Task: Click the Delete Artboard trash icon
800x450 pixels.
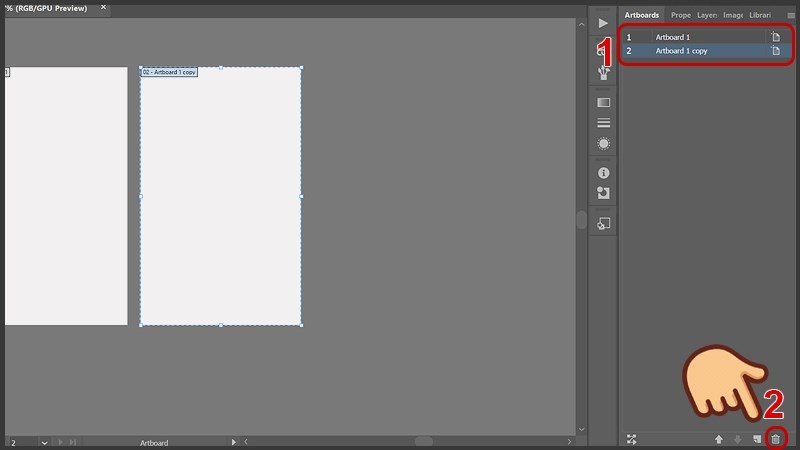Action: 775,439
